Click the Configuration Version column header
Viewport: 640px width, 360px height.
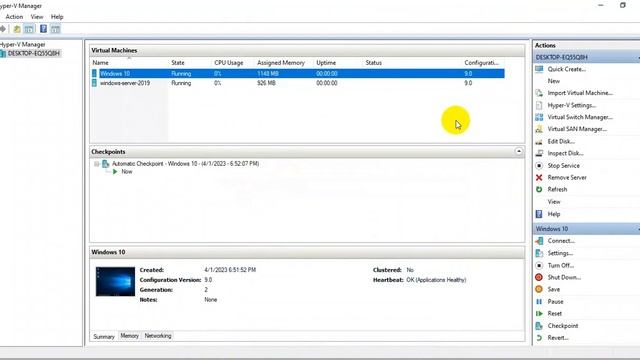[x=483, y=63]
